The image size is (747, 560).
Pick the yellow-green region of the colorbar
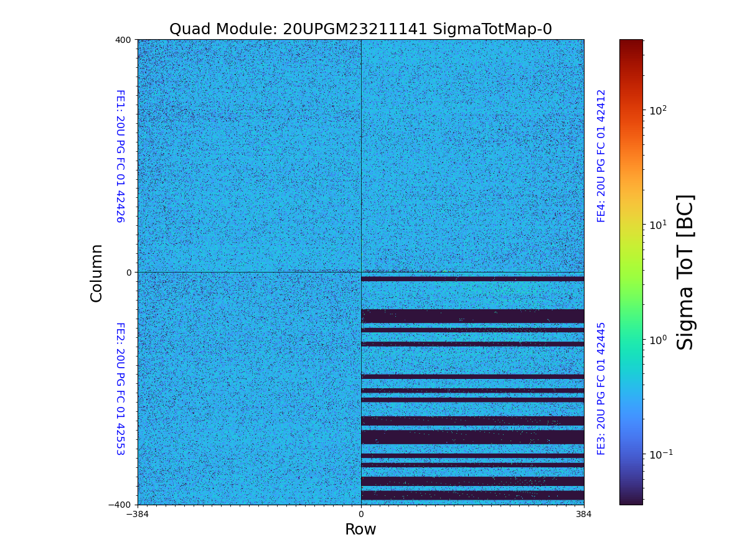point(631,249)
